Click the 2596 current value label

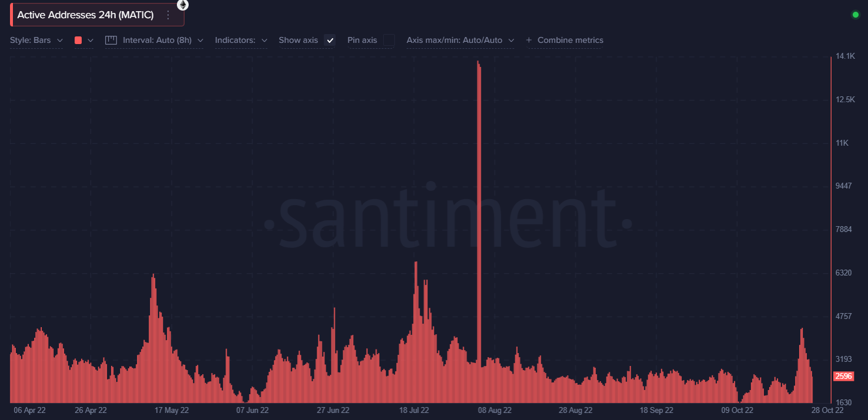point(843,377)
